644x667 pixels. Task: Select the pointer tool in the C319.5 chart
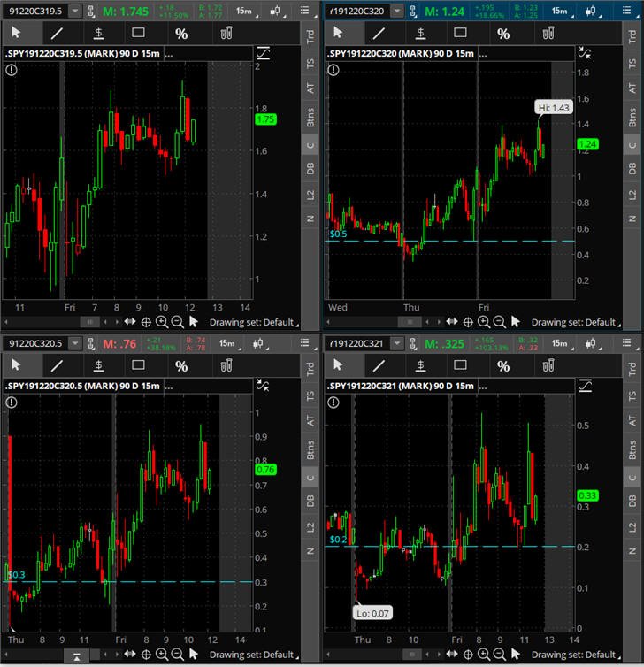point(16,33)
